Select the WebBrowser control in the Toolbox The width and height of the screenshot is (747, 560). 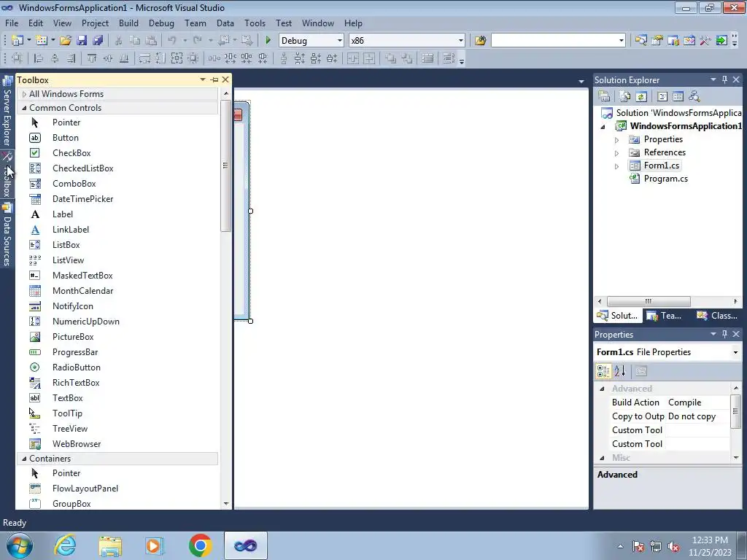(117, 444)
